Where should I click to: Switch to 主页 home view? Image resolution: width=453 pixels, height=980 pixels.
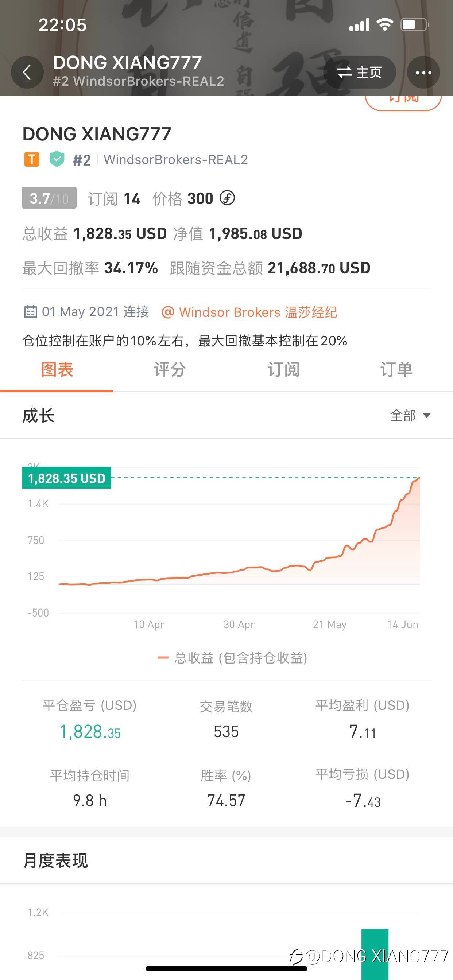(x=359, y=72)
